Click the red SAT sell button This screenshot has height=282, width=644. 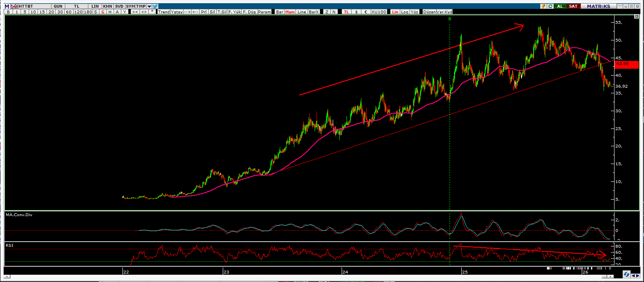[574, 6]
